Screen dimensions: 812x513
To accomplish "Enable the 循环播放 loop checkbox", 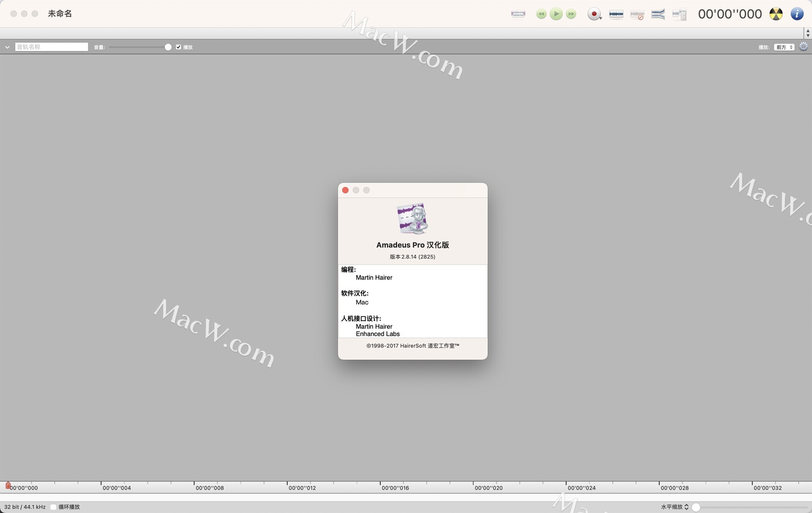I will click(x=53, y=507).
